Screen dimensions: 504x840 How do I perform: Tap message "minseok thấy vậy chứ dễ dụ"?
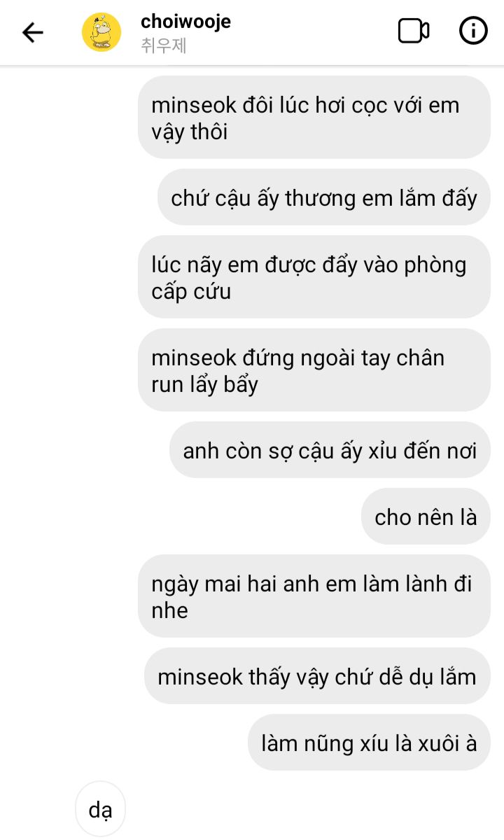coord(317,676)
